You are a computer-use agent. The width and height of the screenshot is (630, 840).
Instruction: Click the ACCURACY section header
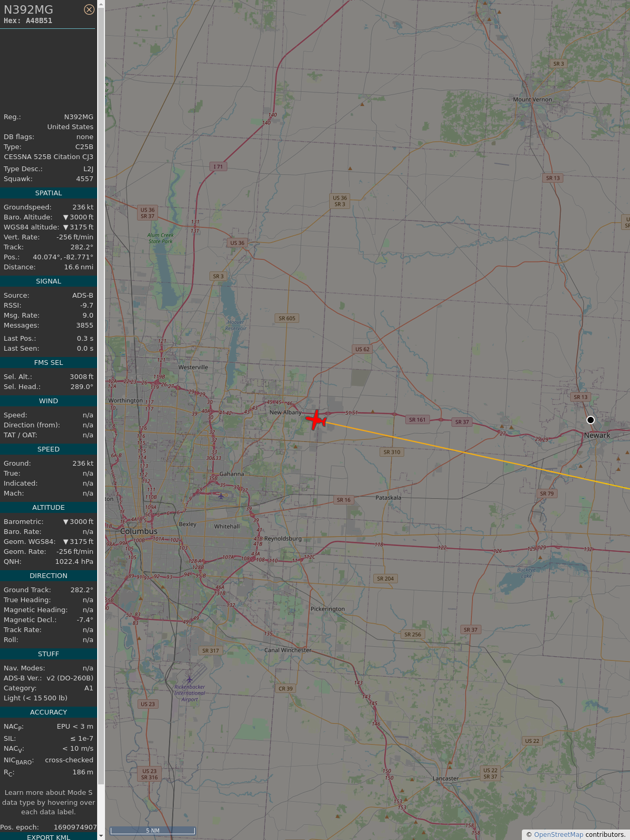click(48, 712)
